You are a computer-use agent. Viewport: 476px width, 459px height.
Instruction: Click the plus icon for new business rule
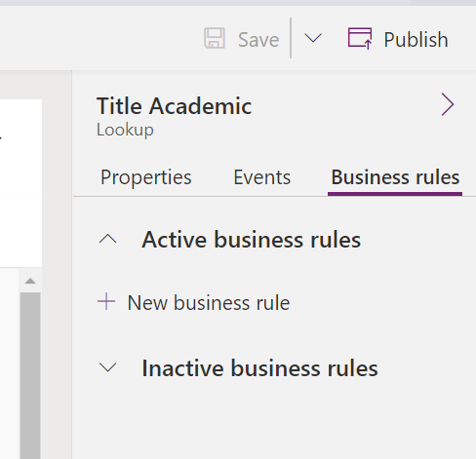(x=106, y=301)
